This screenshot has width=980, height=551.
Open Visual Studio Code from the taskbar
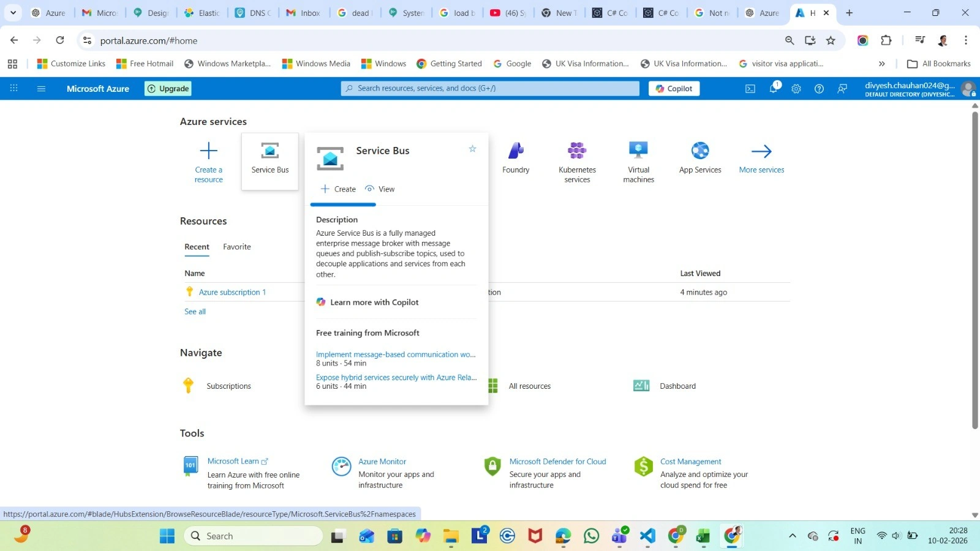(x=647, y=536)
